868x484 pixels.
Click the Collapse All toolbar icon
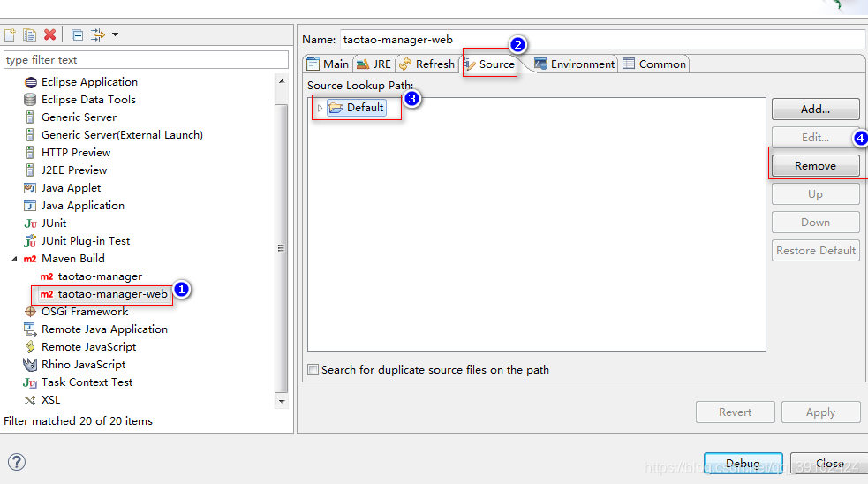click(x=78, y=35)
